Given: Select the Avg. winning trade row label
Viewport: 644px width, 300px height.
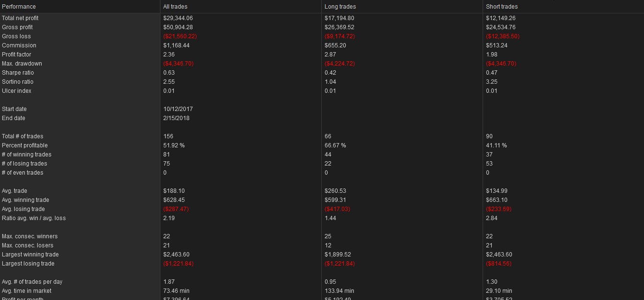Looking at the screenshot, I should pos(25,200).
